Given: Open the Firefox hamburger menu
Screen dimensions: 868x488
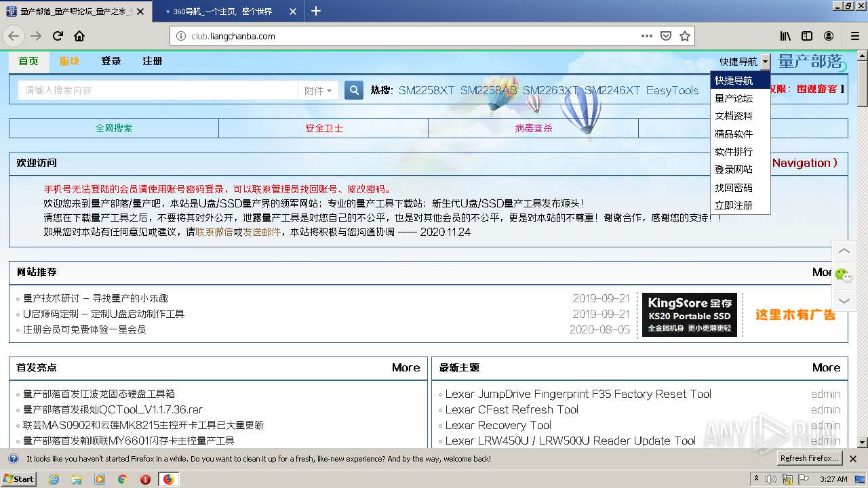Looking at the screenshot, I should (854, 36).
